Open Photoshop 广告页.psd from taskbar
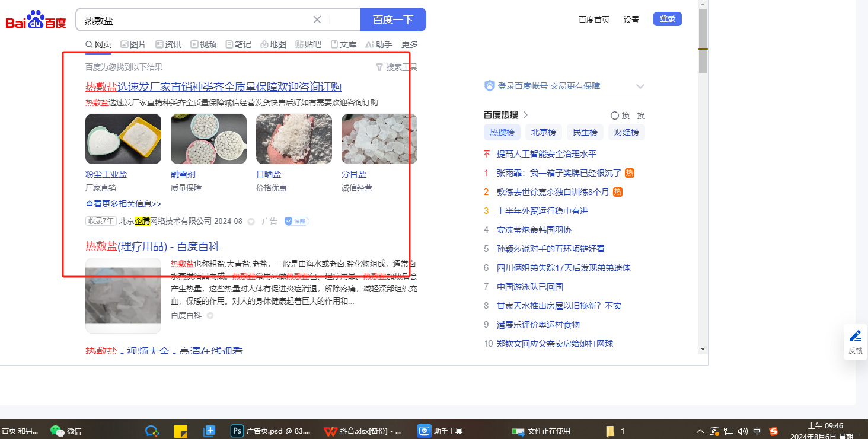The width and height of the screenshot is (868, 439). coord(270,431)
